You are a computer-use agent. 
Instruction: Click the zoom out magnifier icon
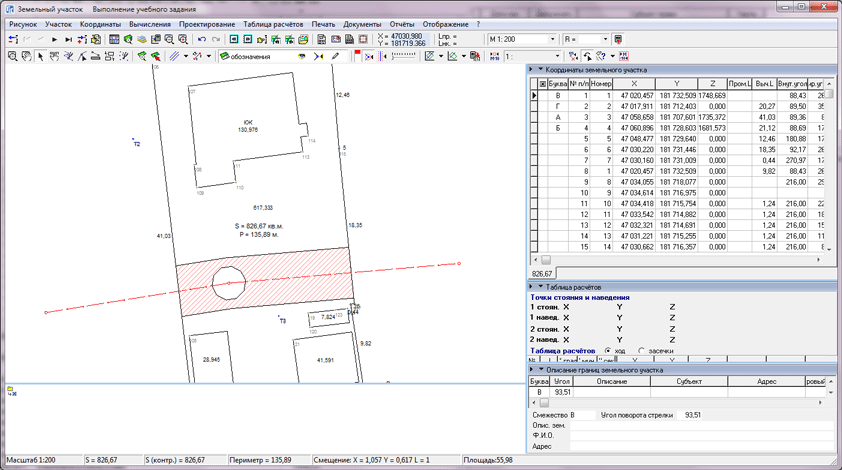coord(169,39)
